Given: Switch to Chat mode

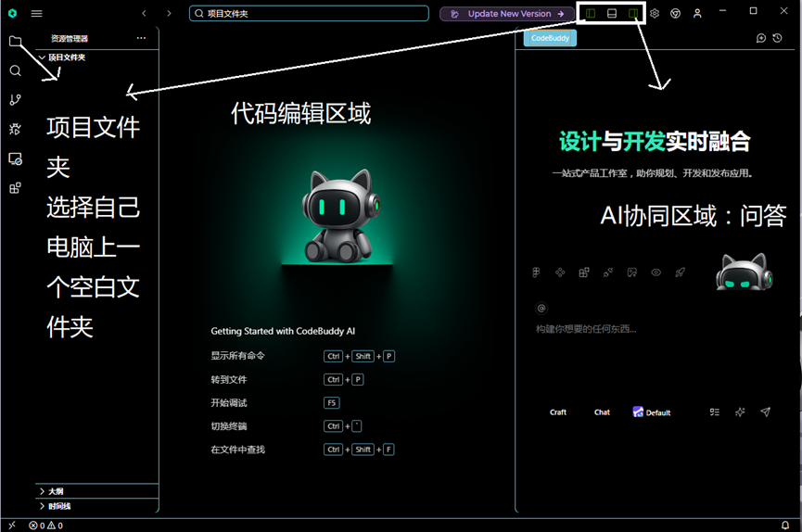Looking at the screenshot, I should click(x=602, y=412).
